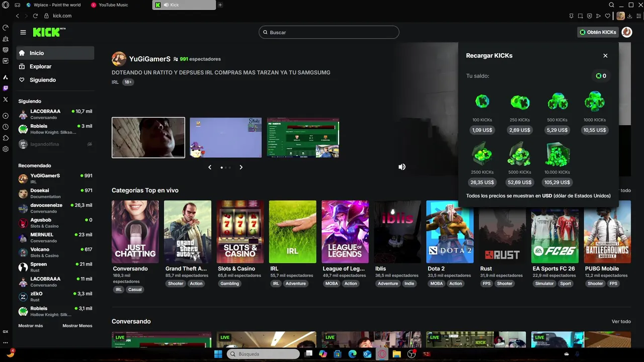This screenshot has width=644, height=362.
Task: Buy 1000 KICKs for 10,55 US$
Action: (595, 130)
